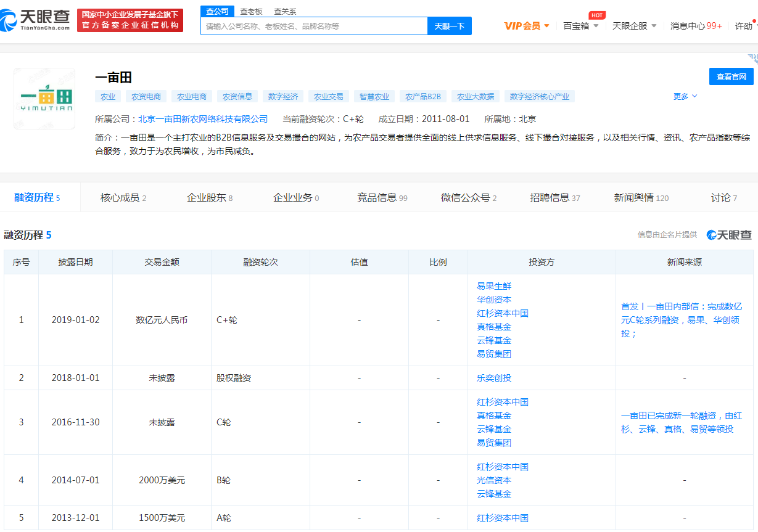758x532 pixels.
Task: Switch to the 核心成员 tab
Action: click(123, 198)
